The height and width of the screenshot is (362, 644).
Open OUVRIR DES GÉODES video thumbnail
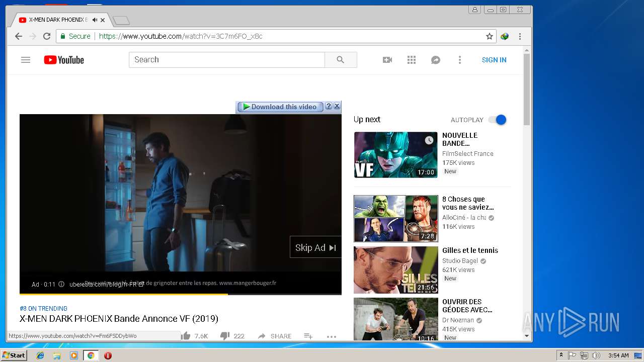tap(396, 319)
